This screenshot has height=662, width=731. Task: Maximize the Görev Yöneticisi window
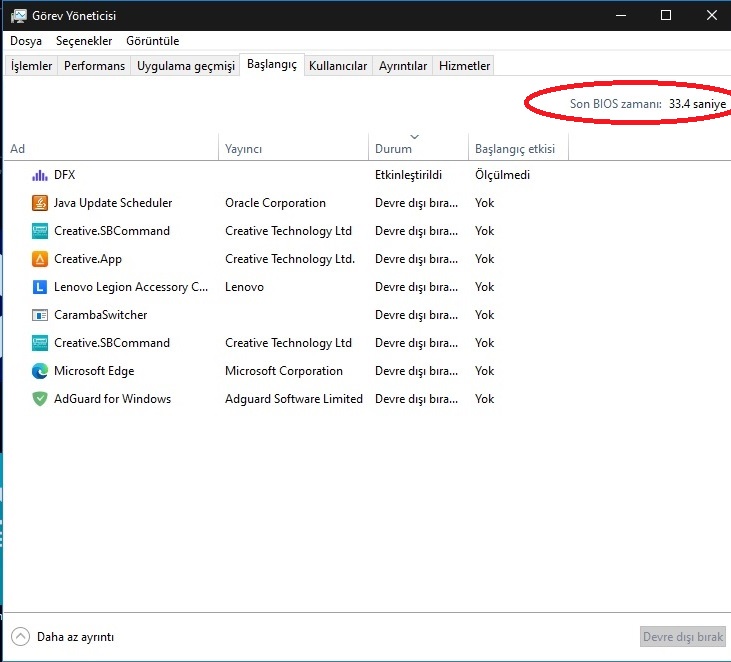[666, 15]
